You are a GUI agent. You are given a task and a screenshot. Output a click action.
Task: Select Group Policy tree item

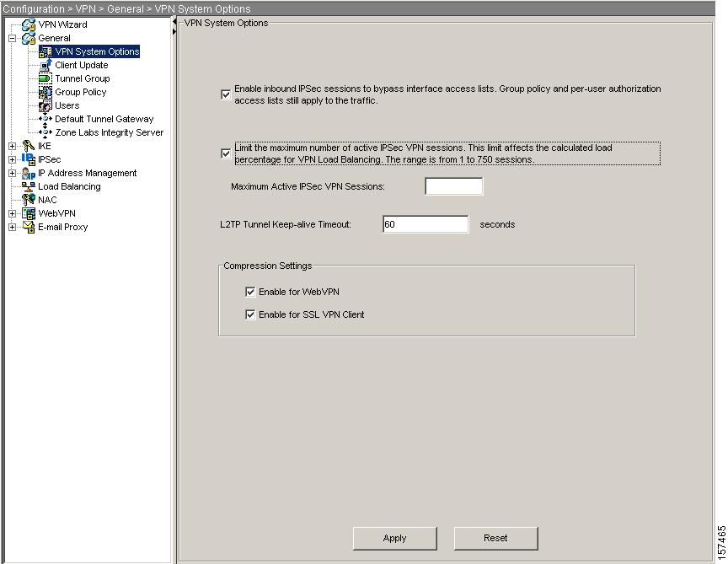coord(80,92)
